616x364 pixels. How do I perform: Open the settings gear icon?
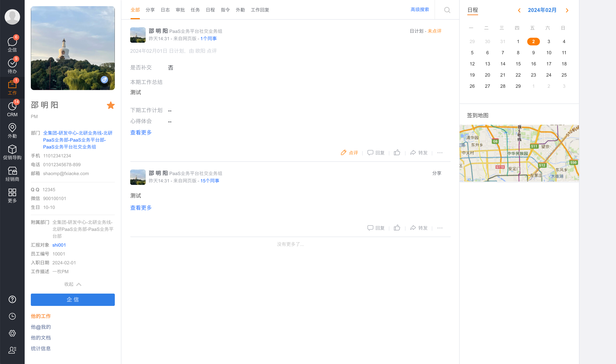(12, 333)
